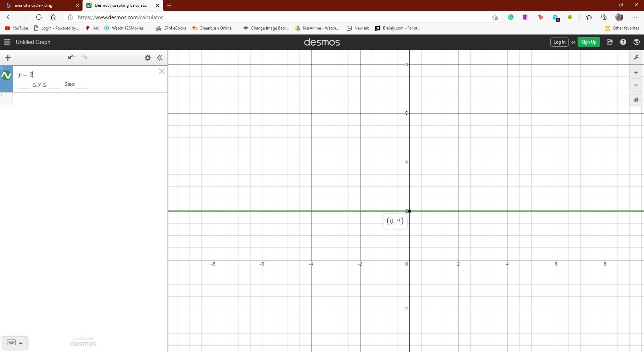This screenshot has width=644, height=352.
Task: Collapse the expression list panel
Action: tap(160, 58)
